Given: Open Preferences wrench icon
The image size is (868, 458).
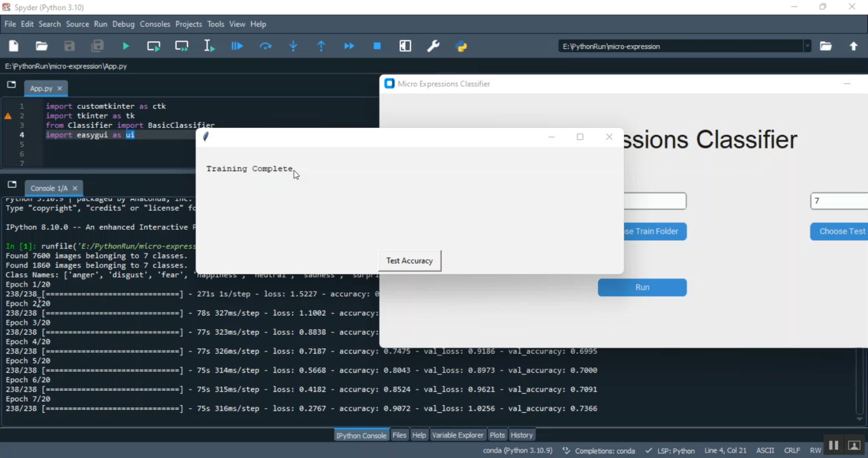Looking at the screenshot, I should pos(433,46).
